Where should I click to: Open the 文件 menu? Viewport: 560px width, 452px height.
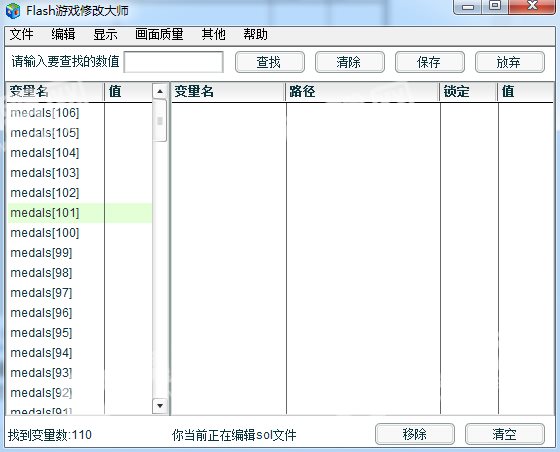click(x=21, y=35)
